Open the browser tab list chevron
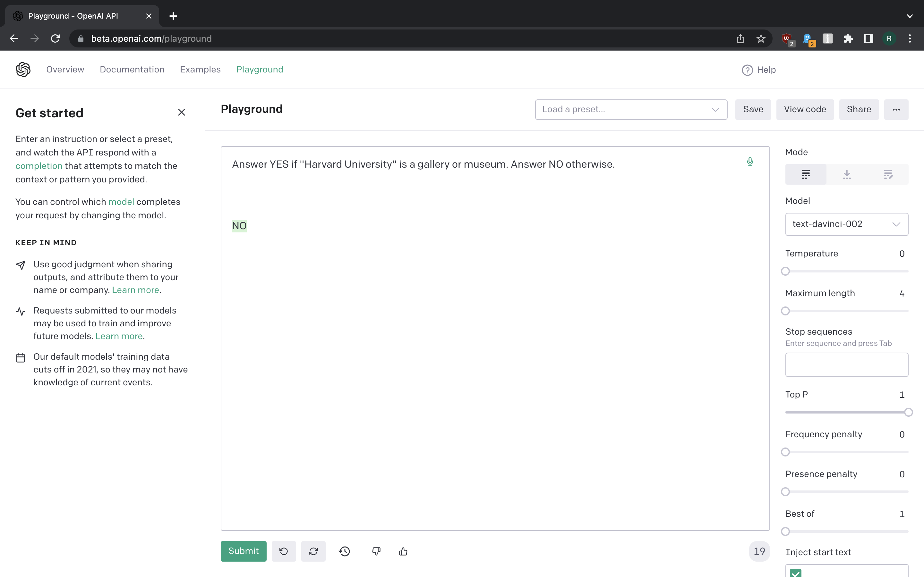The width and height of the screenshot is (924, 577). [910, 16]
